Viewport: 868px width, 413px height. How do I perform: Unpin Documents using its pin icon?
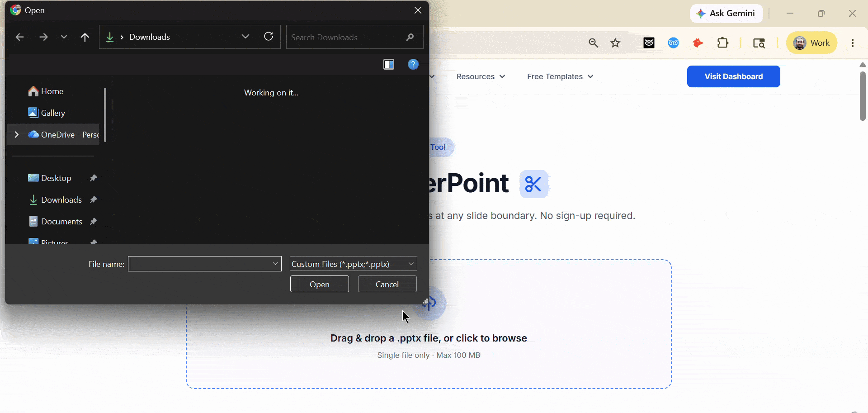[x=94, y=222]
